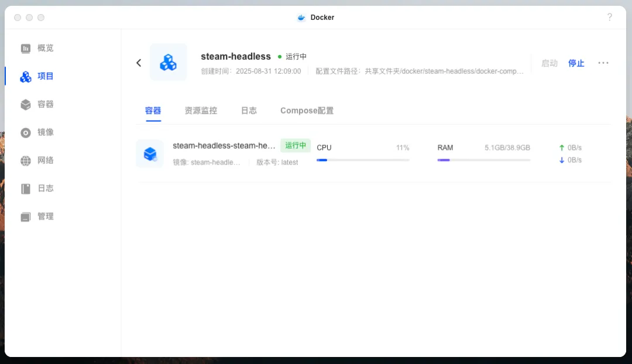Open the container thumbnail for steam-headless-steam-he...
This screenshot has width=632, height=364.
coord(150,153)
